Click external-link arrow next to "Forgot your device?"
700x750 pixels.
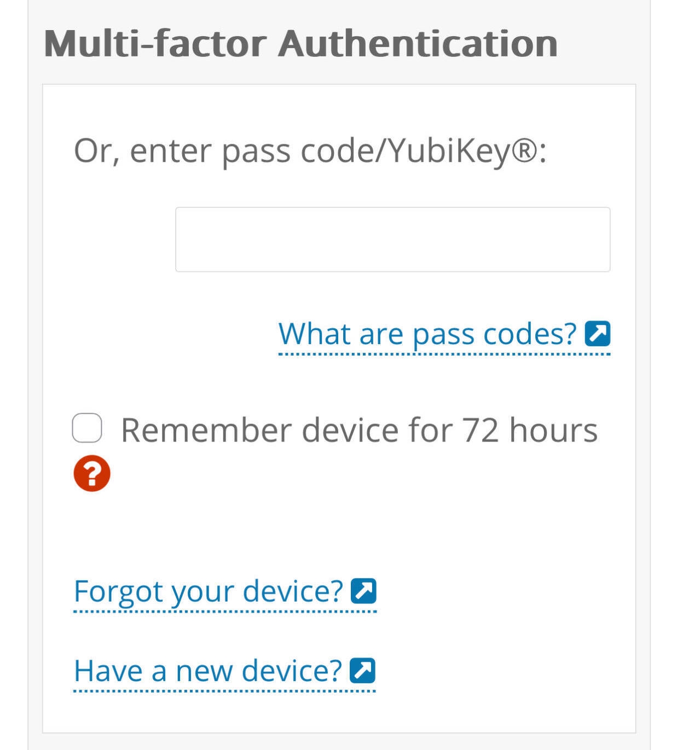coord(363,591)
